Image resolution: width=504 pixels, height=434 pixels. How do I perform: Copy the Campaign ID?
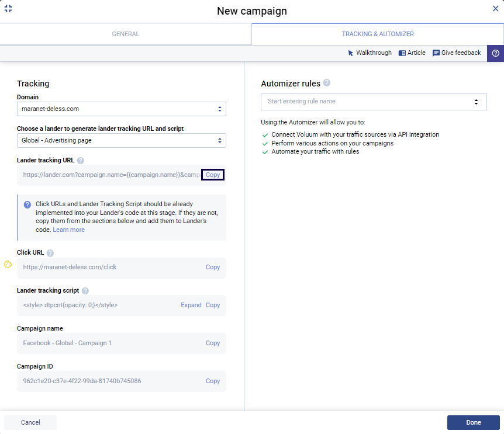point(213,381)
